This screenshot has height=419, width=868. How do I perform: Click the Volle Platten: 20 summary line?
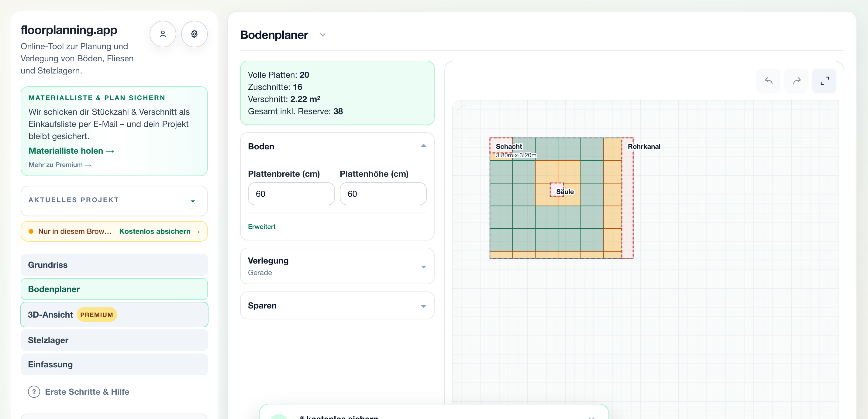point(279,75)
